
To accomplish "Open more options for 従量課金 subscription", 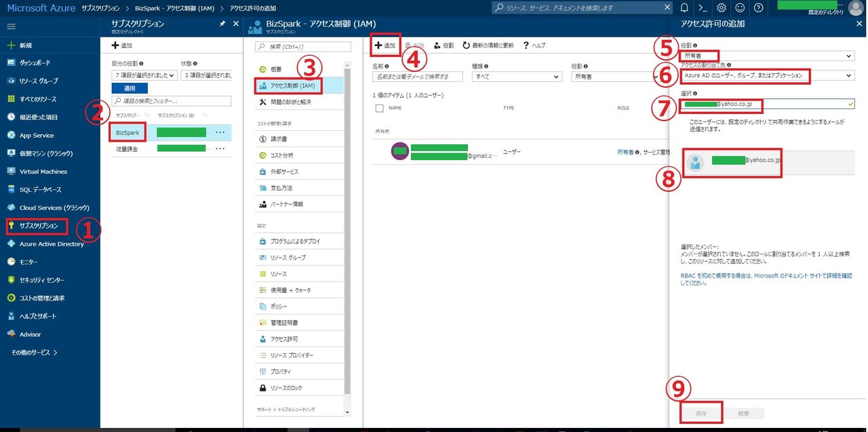I will (x=220, y=149).
